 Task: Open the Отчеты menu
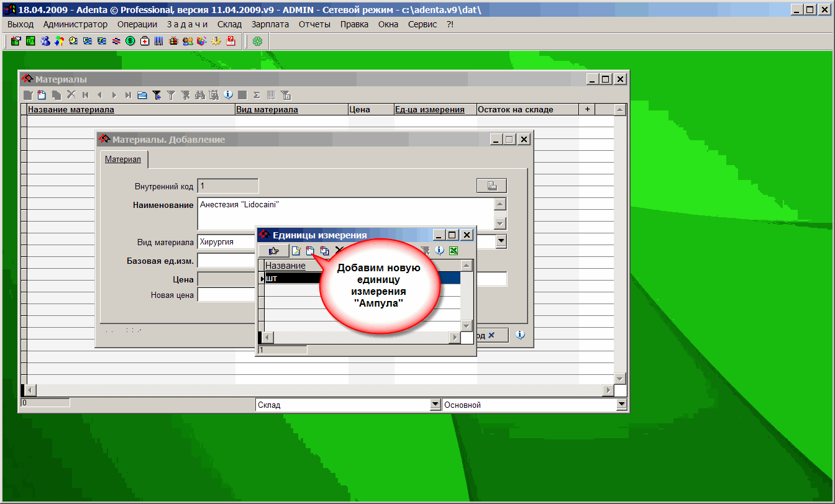pos(314,24)
